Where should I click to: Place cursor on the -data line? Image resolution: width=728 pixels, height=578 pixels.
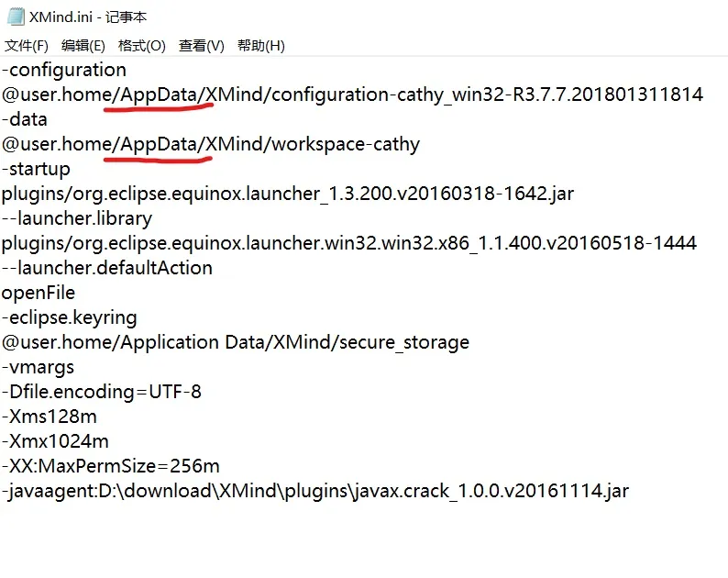pos(25,119)
